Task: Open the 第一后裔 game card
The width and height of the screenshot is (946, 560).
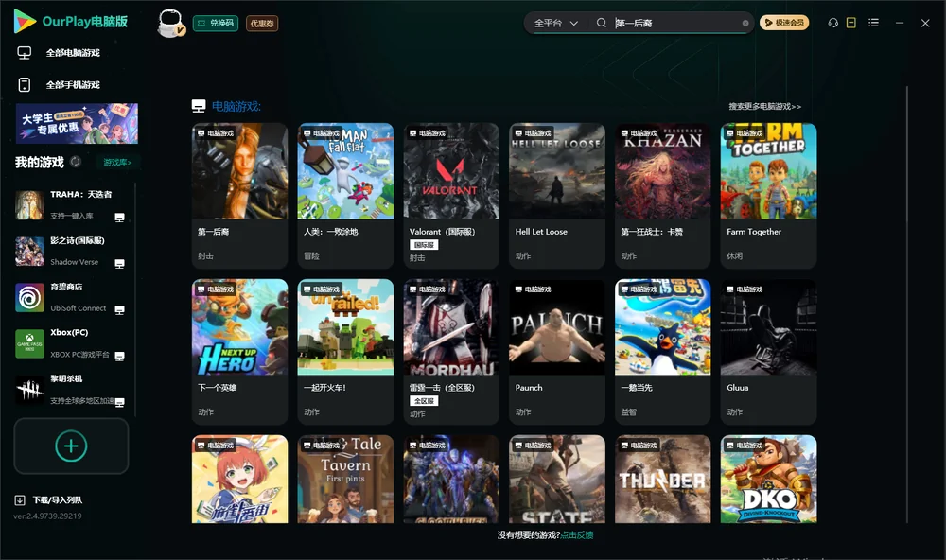Action: pos(239,196)
